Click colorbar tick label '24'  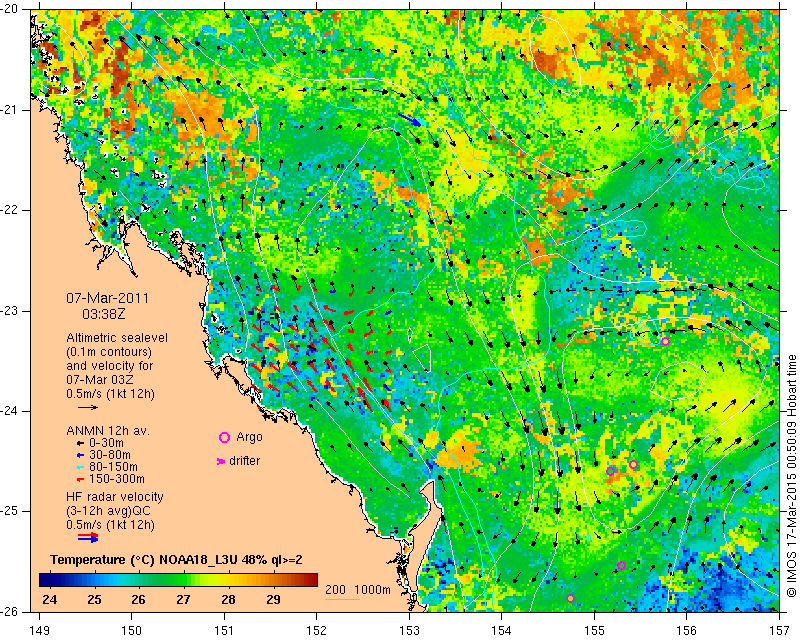49,599
